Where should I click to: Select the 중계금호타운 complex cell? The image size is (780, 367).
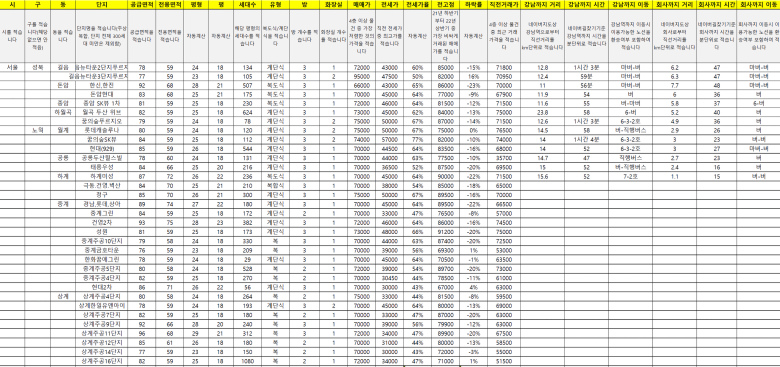[101, 250]
